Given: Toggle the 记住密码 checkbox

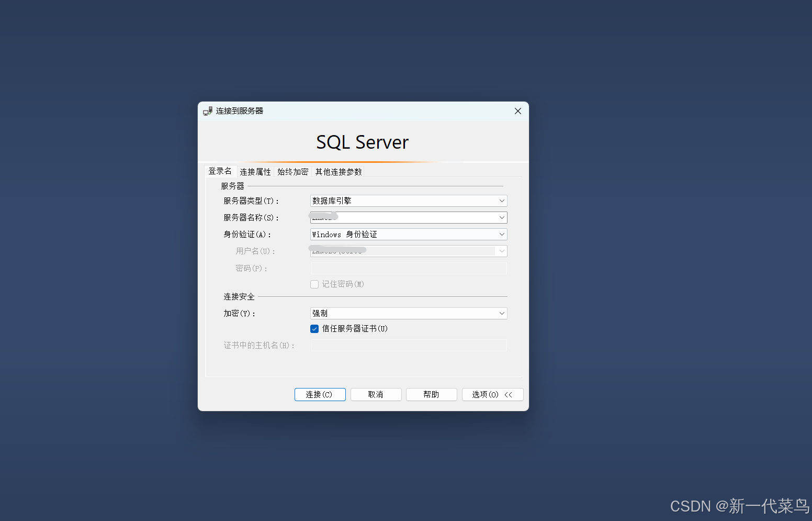Looking at the screenshot, I should pyautogui.click(x=314, y=284).
